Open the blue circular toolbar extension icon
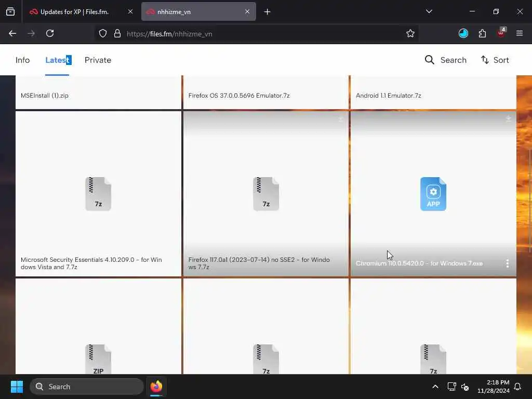Viewport: 532px width, 399px height. 463,33
